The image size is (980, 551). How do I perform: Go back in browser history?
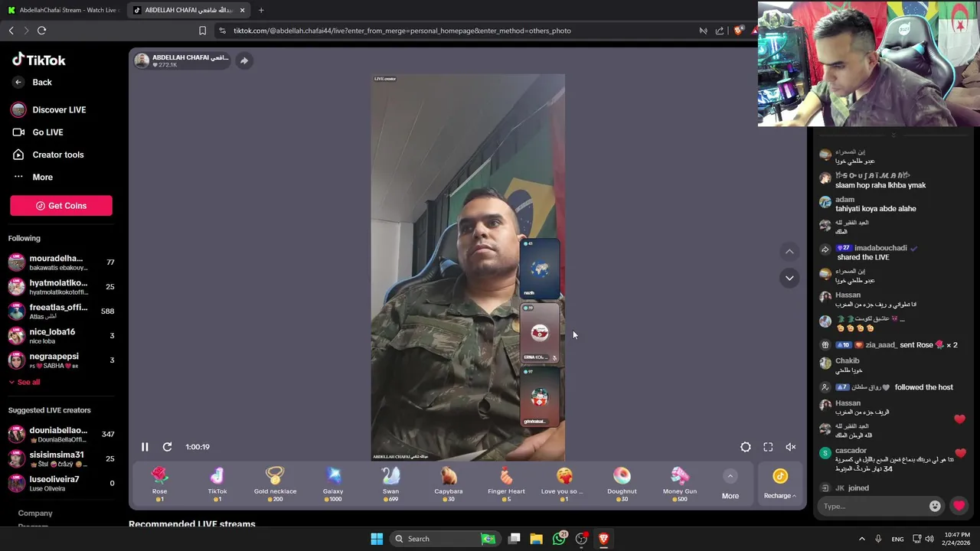(11, 31)
